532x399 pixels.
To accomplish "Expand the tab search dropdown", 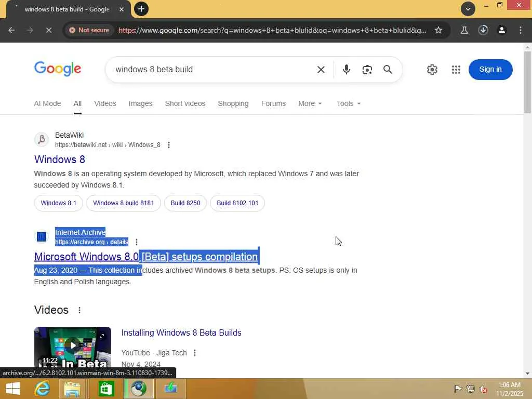I will 468,9.
